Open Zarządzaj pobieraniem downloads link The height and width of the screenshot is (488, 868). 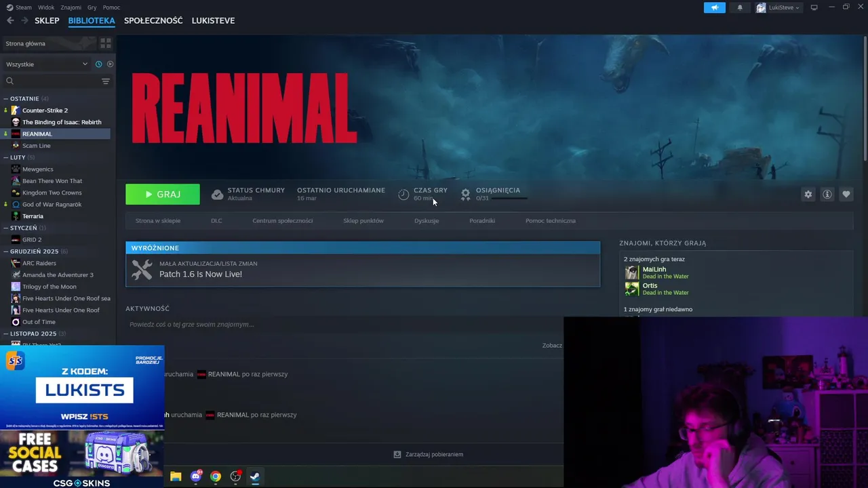tap(434, 454)
